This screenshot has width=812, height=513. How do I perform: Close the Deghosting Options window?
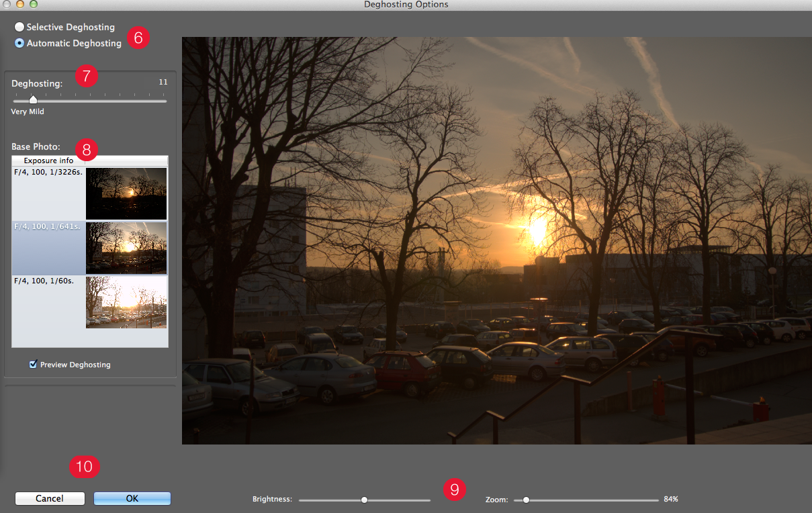coord(7,4)
